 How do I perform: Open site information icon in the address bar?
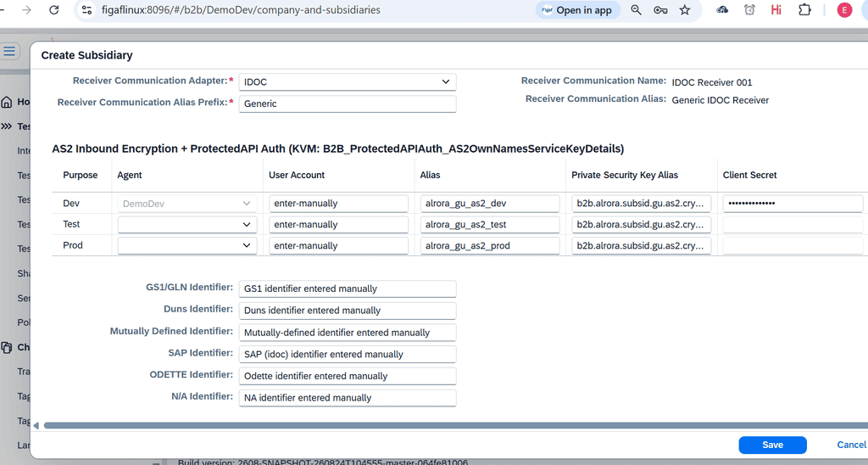coord(86,10)
